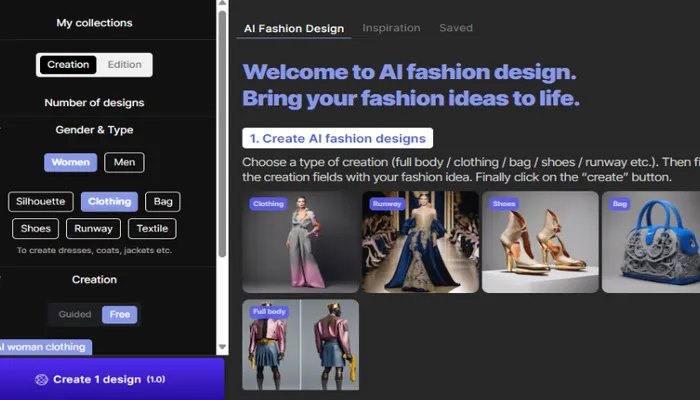Click the Clothing badge on first thumbnail

click(268, 204)
